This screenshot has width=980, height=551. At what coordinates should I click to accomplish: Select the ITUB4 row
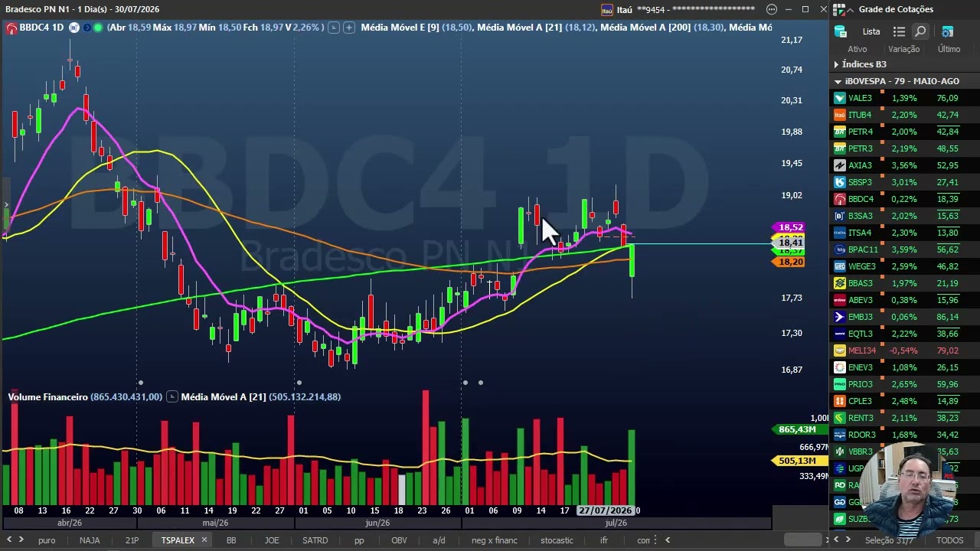(905, 115)
